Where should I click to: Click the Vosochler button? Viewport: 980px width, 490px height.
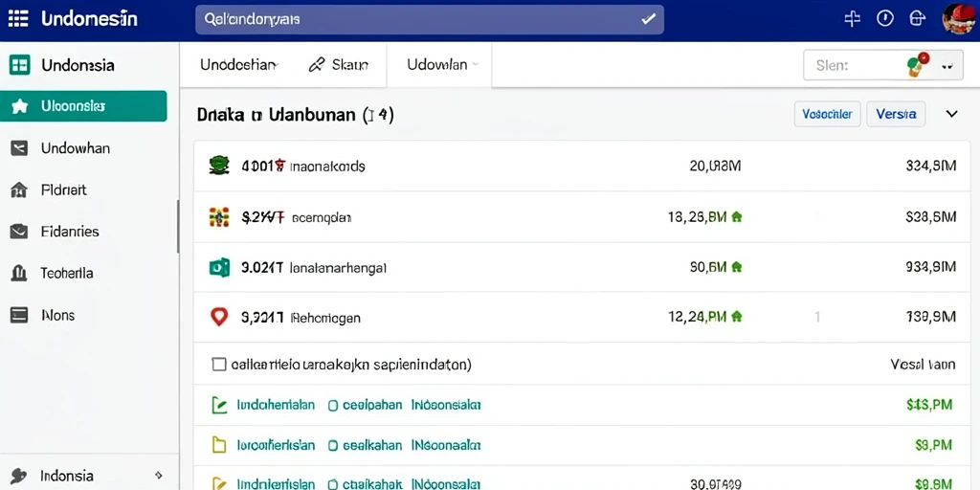click(828, 115)
